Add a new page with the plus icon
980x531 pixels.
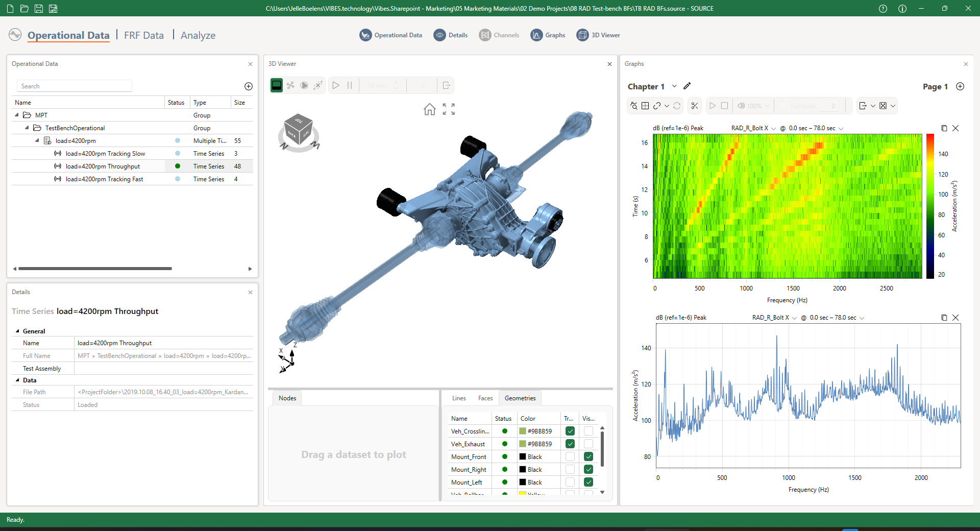960,86
